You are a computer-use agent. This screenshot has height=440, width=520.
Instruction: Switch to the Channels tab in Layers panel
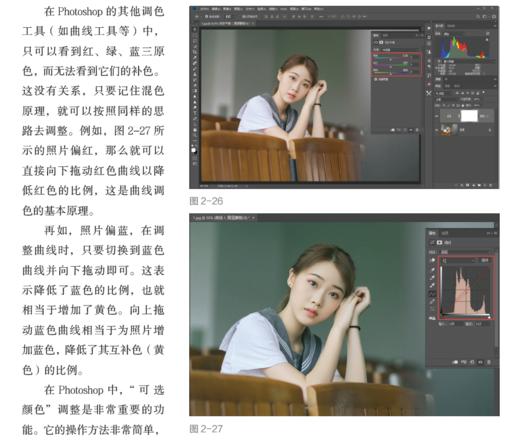(x=447, y=86)
